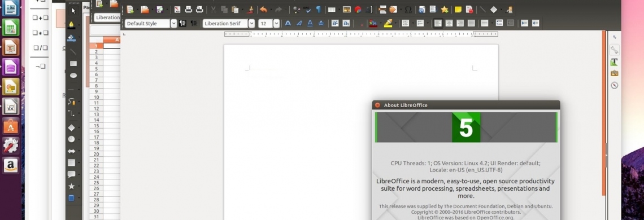Toggle Strikethrough formatting
The width and height of the screenshot is (644, 220).
tap(321, 23)
